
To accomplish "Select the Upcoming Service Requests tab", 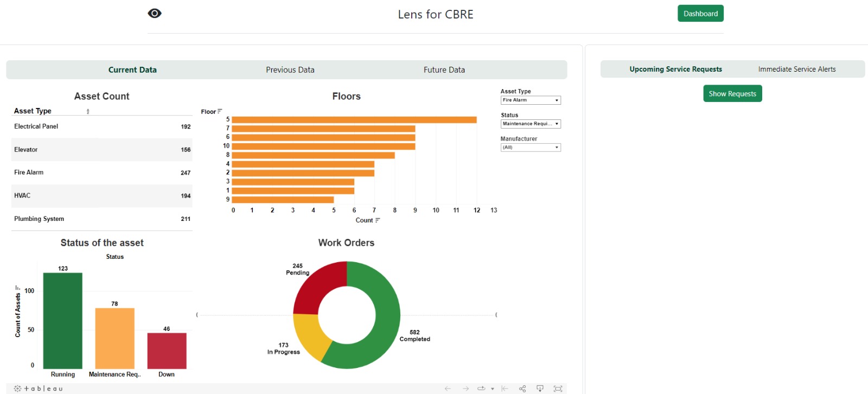I will 675,69.
